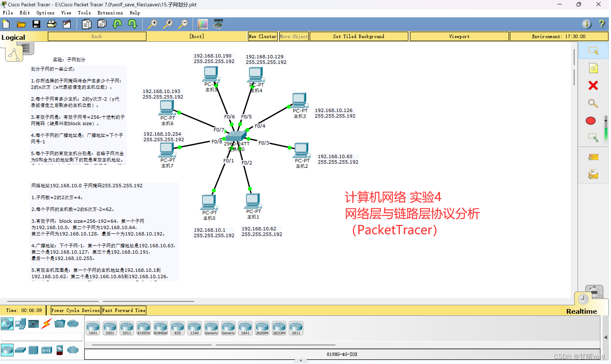
Task: Choose the red Draw Shape tool
Action: [591, 121]
